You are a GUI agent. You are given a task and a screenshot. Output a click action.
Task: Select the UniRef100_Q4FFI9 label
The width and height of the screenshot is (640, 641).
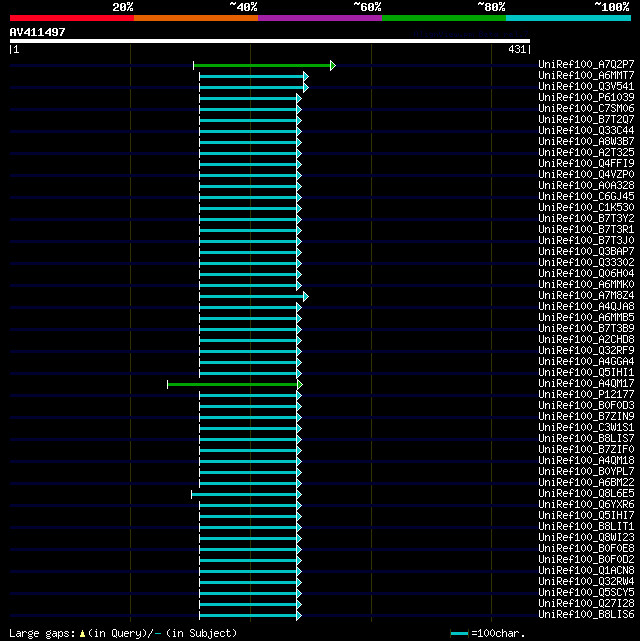click(x=586, y=164)
